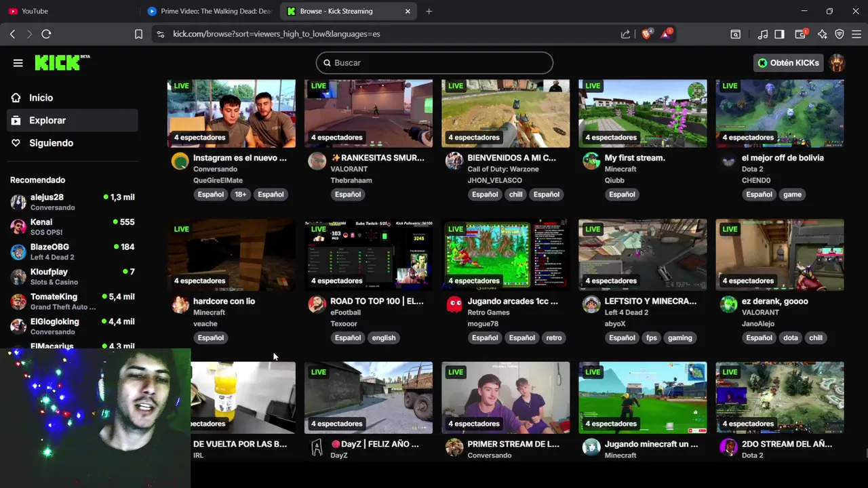Click the Qiubb channel avatar
This screenshot has width=868, height=488.
pyautogui.click(x=591, y=161)
